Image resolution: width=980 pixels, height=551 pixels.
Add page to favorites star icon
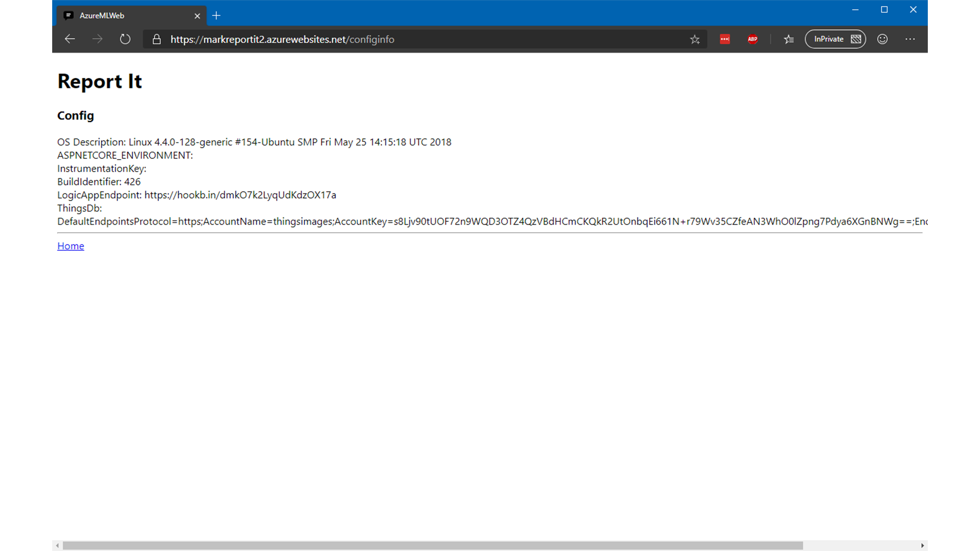point(695,39)
